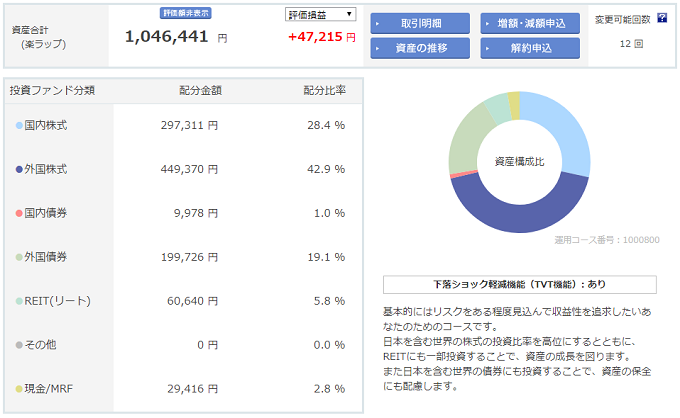The image size is (680, 418).
Task: Click the 1.0 % allocation ratio
Action: point(330,213)
